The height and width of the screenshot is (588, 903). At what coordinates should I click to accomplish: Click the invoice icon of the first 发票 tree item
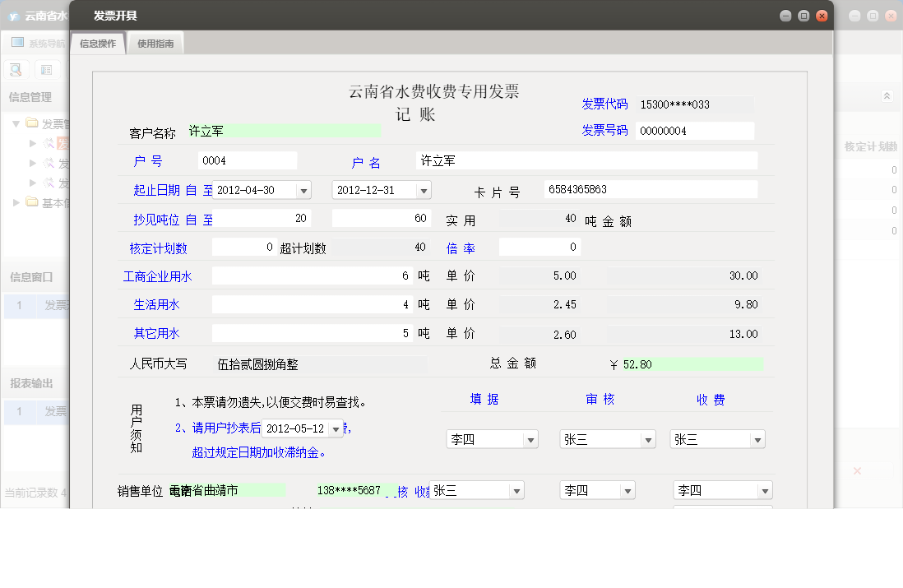point(49,143)
